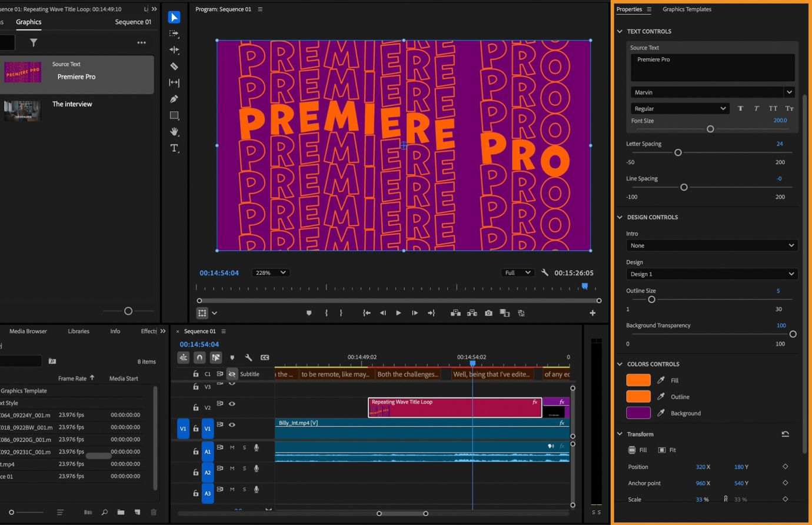
Task: Open the 228% zoom level dropdown
Action: pos(270,272)
